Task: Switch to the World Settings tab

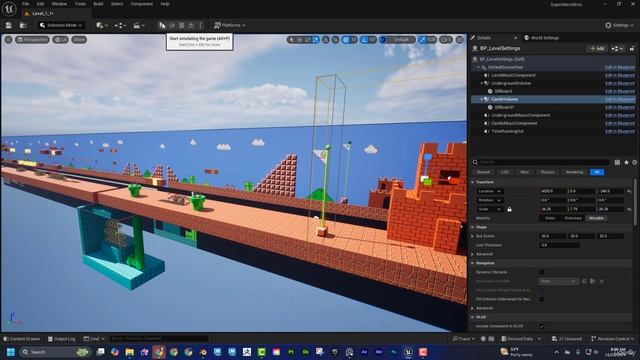Action: [x=544, y=38]
